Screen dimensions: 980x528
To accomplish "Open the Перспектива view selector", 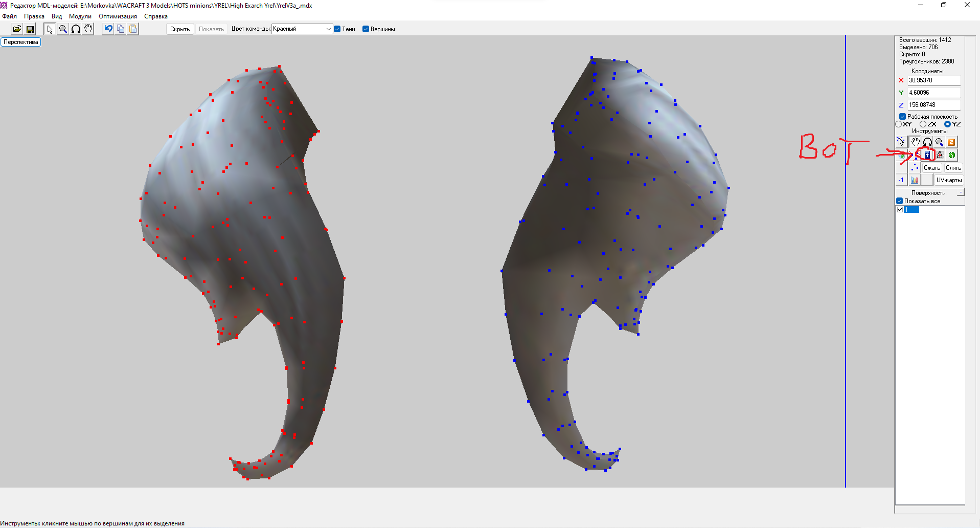I will point(21,42).
